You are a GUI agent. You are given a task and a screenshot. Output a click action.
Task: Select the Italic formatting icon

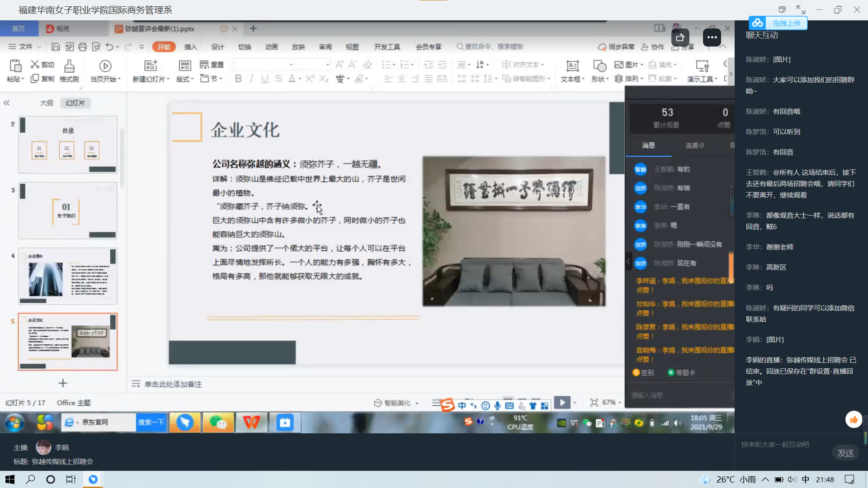coord(251,78)
